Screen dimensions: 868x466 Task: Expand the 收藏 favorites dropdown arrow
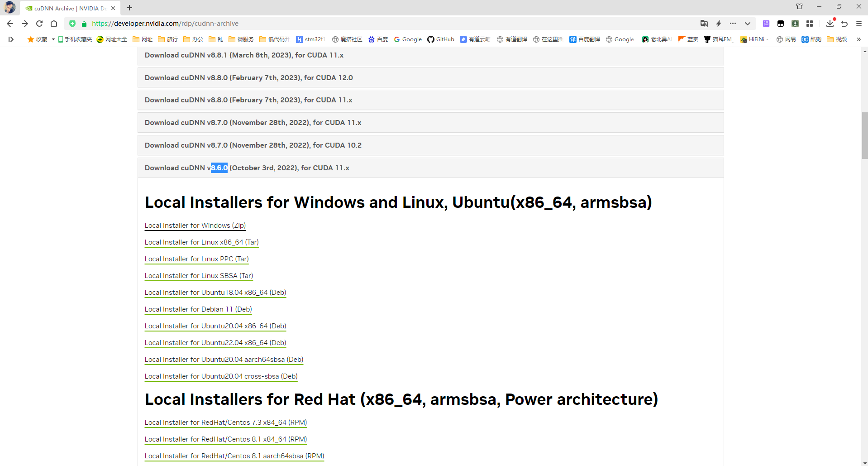click(x=53, y=39)
